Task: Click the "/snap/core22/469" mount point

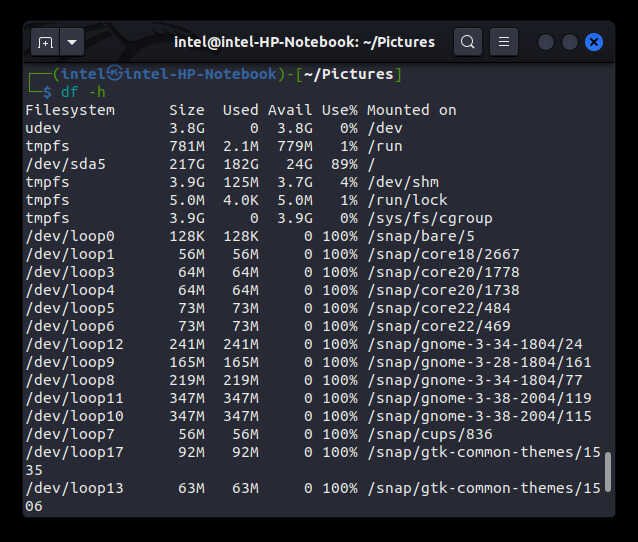Action: click(439, 326)
